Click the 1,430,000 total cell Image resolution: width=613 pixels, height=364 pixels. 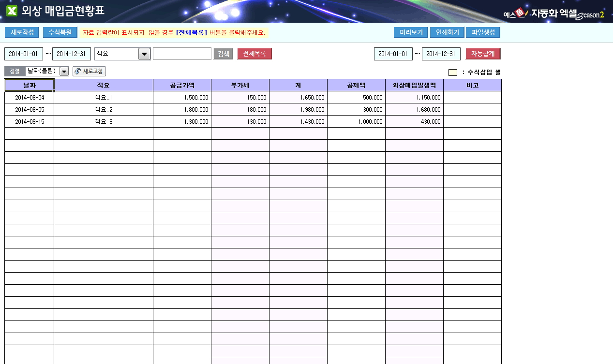[x=299, y=121]
